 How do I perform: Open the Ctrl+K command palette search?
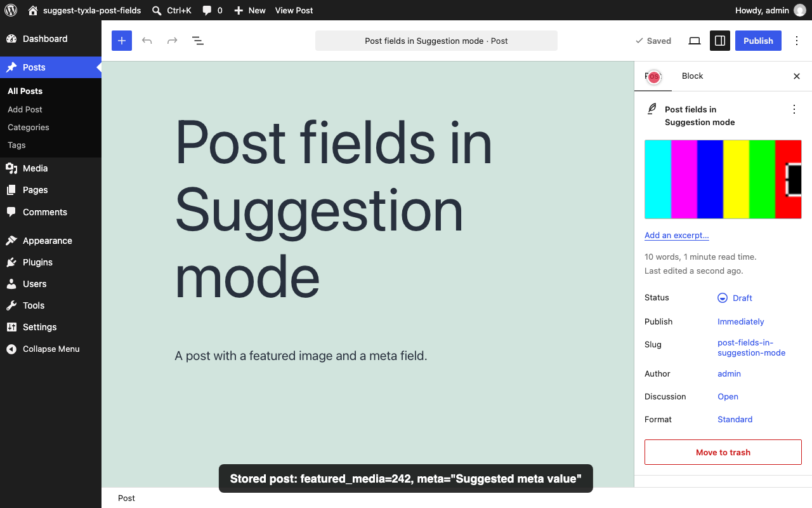(x=172, y=10)
